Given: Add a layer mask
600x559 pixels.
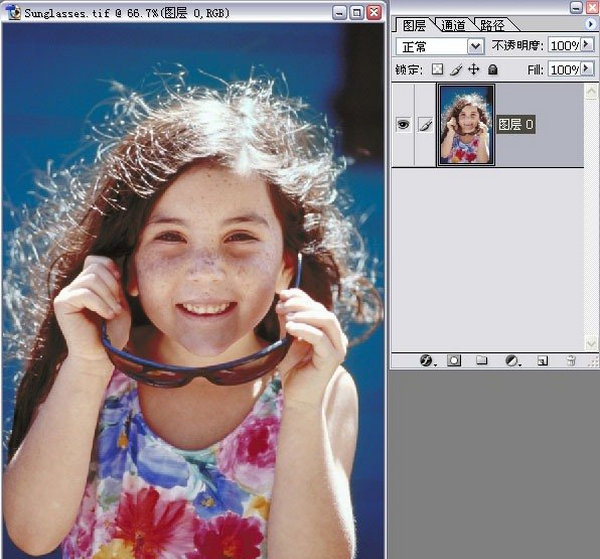Looking at the screenshot, I should coord(454,360).
